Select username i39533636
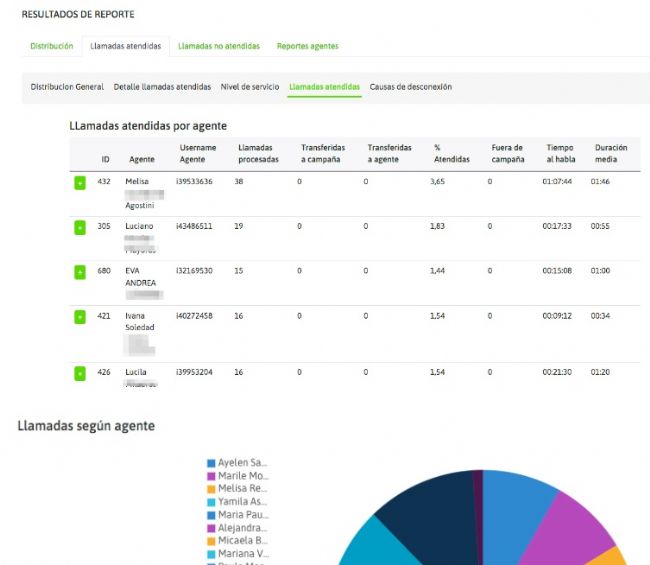This screenshot has width=650, height=565. pos(194,181)
